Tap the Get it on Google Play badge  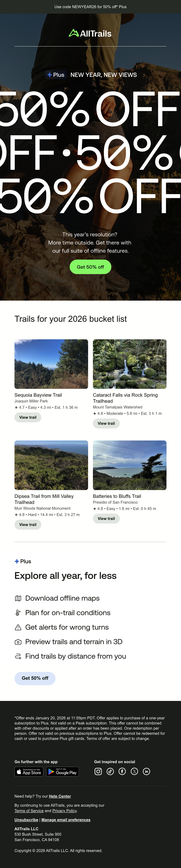[63, 772]
